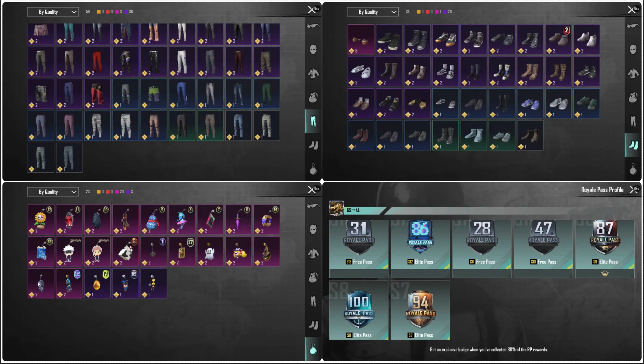Select jacket category in shoes inventory sidebar
Screen dimensions: 644x364
pyautogui.click(x=633, y=73)
